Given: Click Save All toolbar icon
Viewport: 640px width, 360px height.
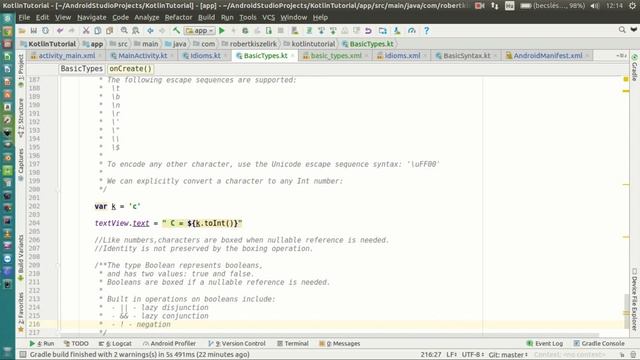Looking at the screenshot, I should click(34, 31).
